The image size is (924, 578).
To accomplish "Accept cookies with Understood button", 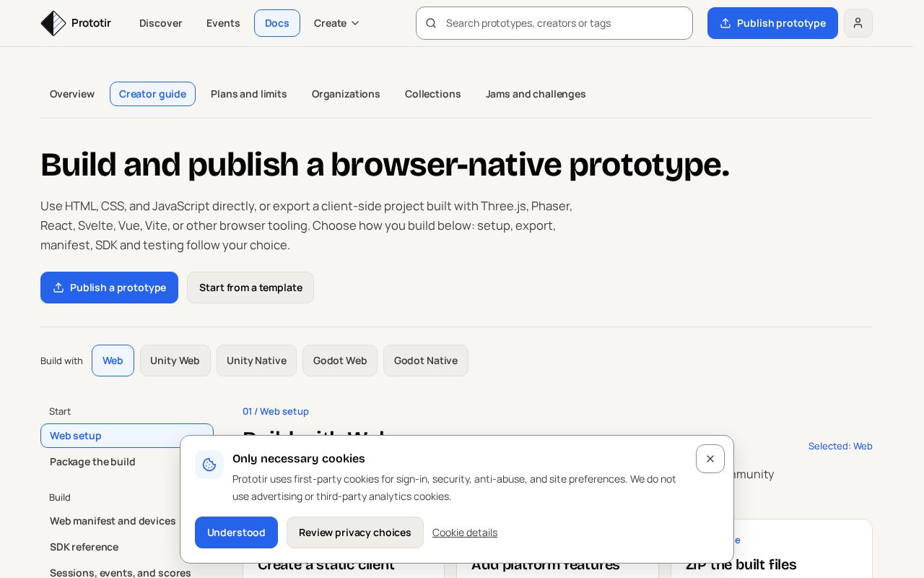I will 236,532.
